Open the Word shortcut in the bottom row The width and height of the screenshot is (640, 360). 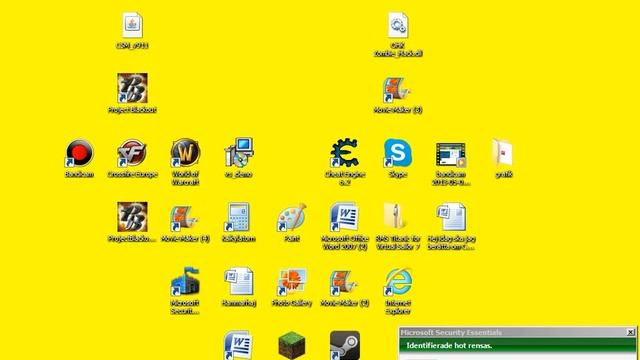[x=239, y=345]
